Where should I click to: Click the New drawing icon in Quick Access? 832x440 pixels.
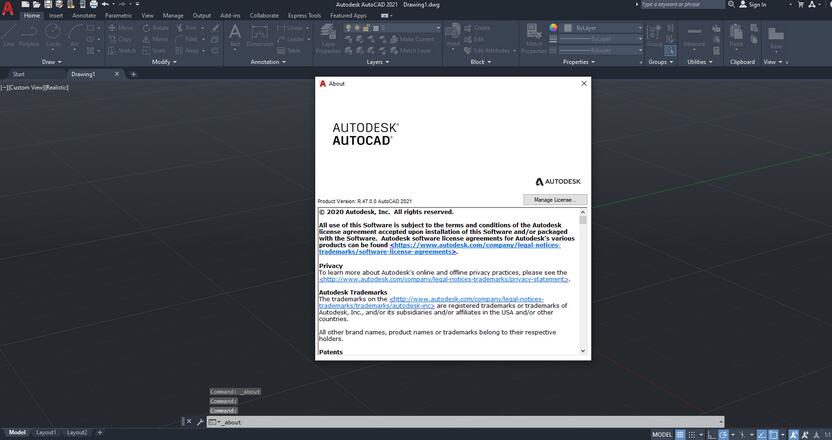tap(25, 4)
